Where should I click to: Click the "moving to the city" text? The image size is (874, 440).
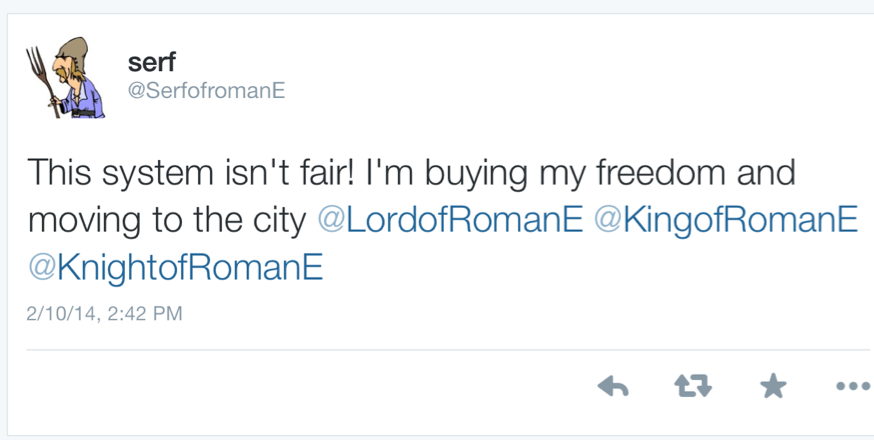tap(167, 220)
